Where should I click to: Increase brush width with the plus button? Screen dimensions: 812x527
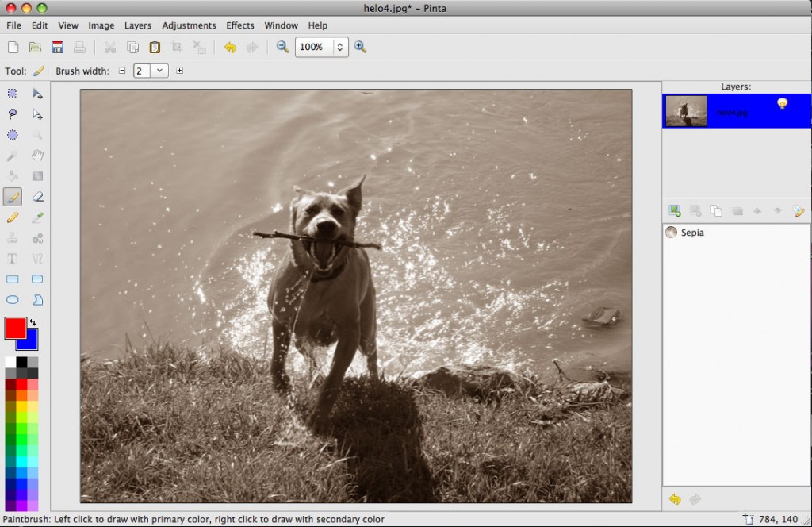click(179, 71)
